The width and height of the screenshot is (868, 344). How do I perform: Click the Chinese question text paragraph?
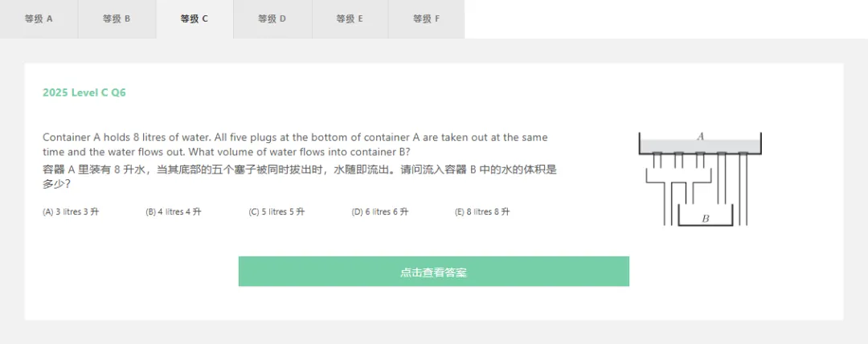point(300,177)
